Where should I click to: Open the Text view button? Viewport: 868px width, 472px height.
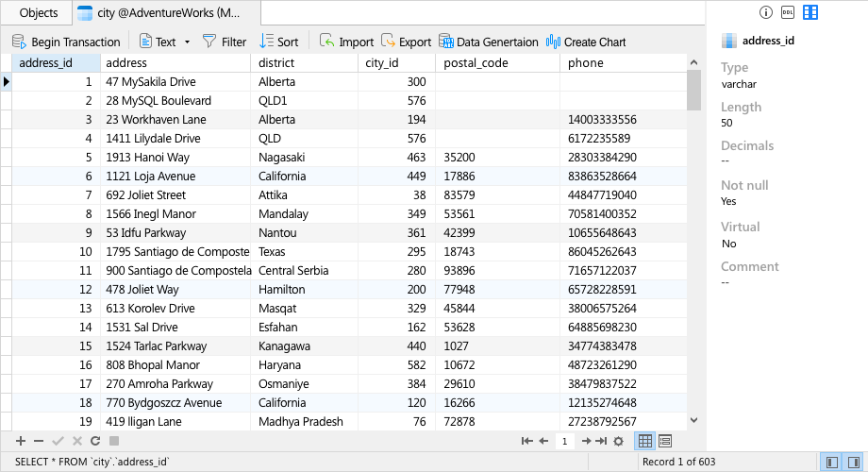158,42
